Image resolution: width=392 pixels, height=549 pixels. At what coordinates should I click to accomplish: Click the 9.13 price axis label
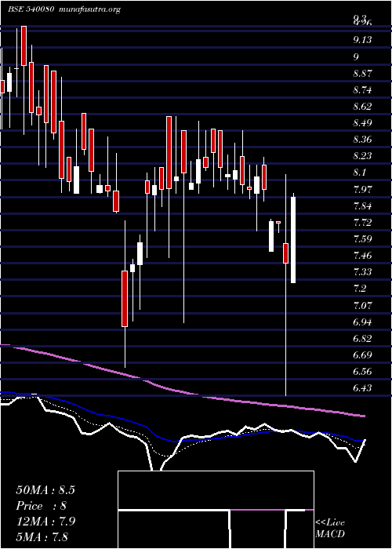362,40
